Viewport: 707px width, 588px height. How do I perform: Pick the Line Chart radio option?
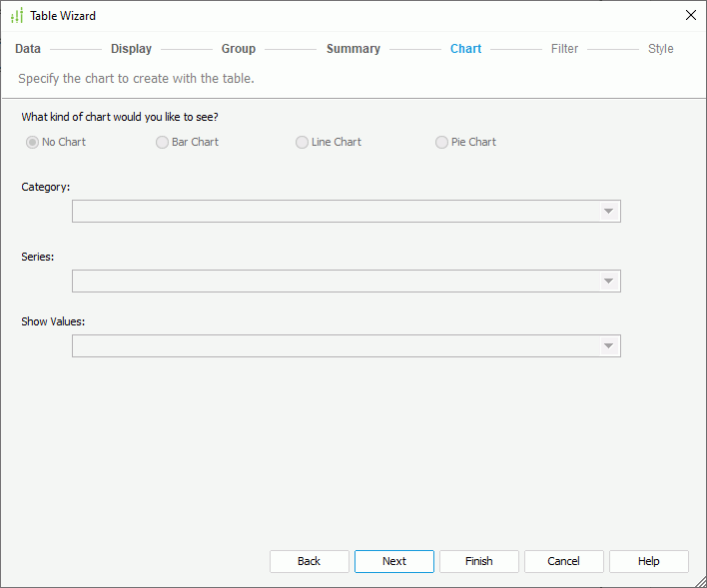click(303, 143)
